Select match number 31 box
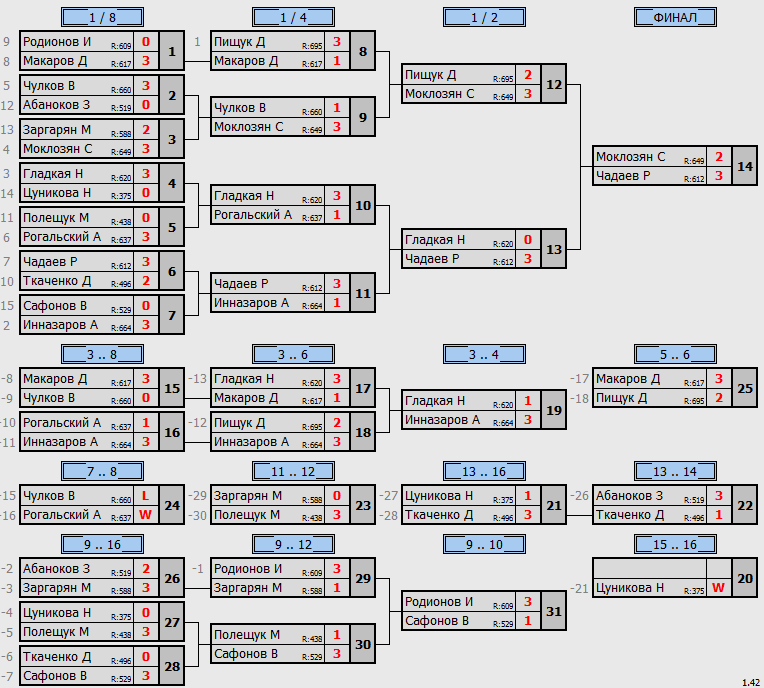 click(x=554, y=612)
